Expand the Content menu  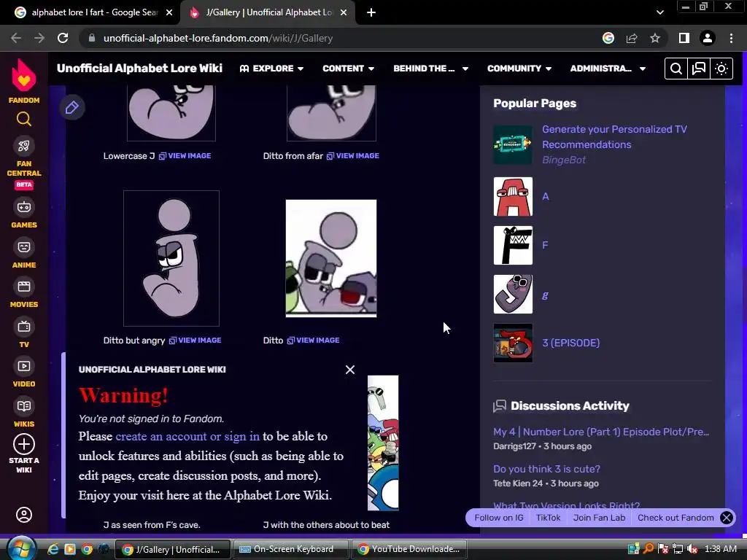(348, 69)
